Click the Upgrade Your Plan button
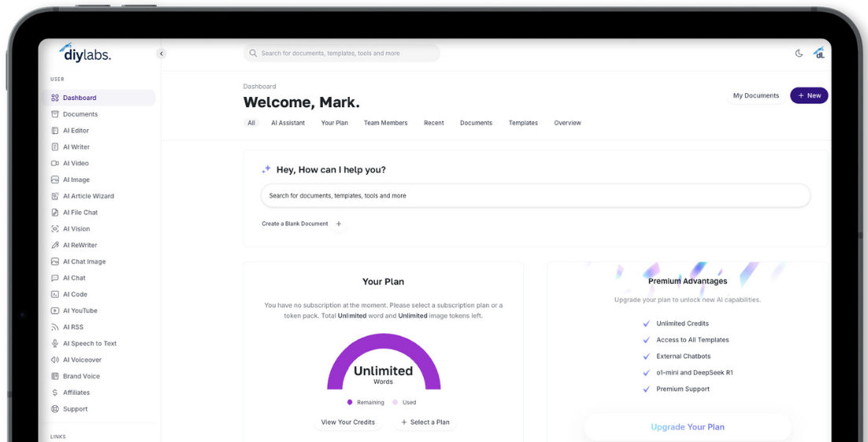 tap(688, 427)
